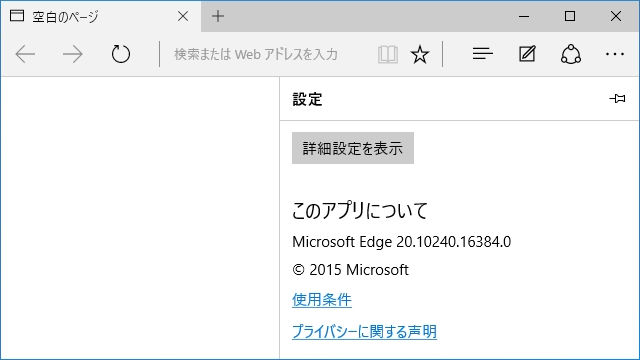This screenshot has width=640, height=360.
Task: Close the 空白のページ tab
Action: 183,16
